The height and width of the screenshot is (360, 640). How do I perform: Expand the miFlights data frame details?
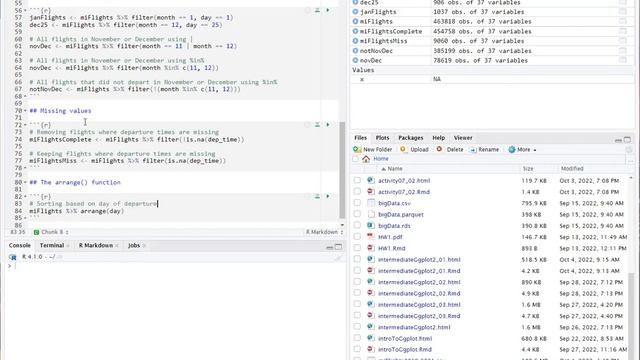click(x=355, y=21)
